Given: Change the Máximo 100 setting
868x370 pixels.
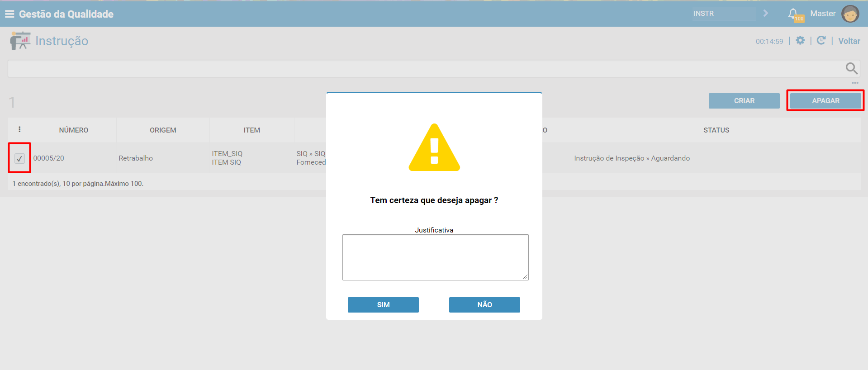Looking at the screenshot, I should point(136,184).
